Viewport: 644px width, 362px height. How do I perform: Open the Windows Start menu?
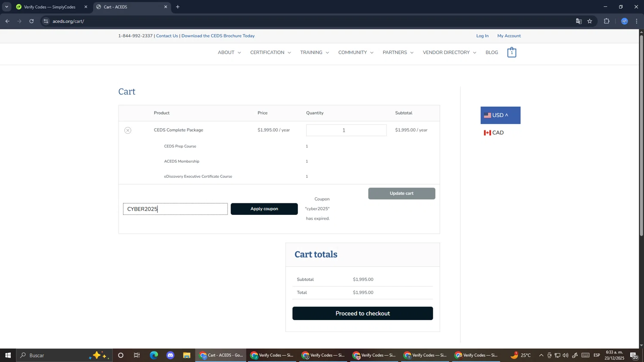click(8, 355)
